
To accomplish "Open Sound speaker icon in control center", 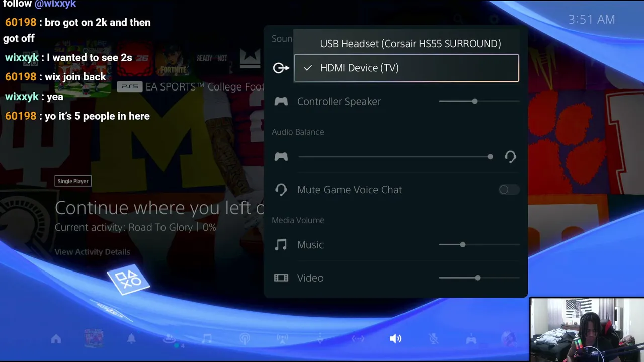I will click(x=396, y=339).
